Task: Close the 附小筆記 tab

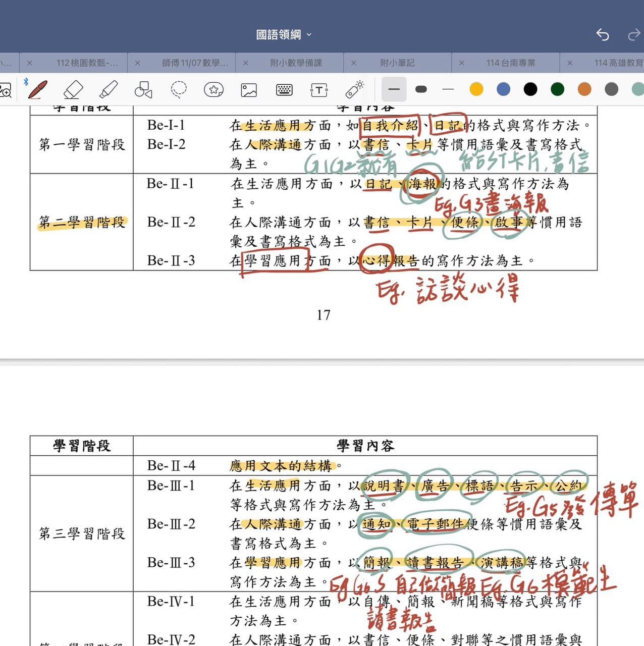Action: (353, 63)
